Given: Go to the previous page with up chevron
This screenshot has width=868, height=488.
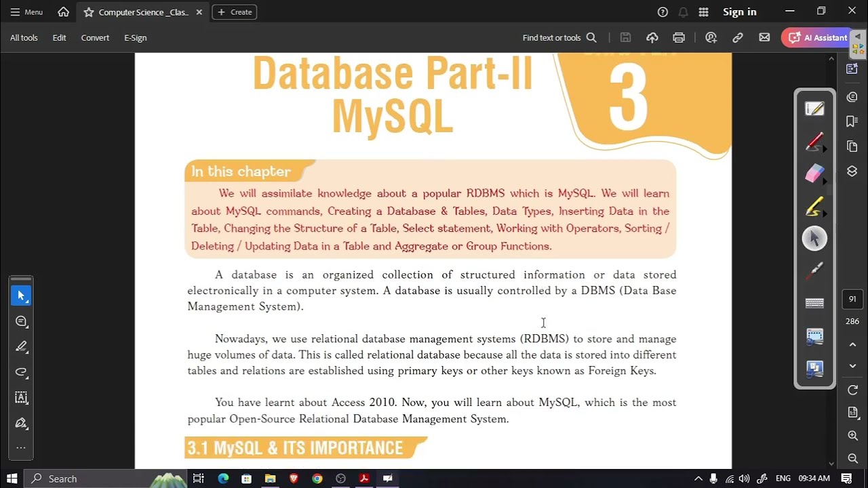Looking at the screenshot, I should pyautogui.click(x=852, y=344).
